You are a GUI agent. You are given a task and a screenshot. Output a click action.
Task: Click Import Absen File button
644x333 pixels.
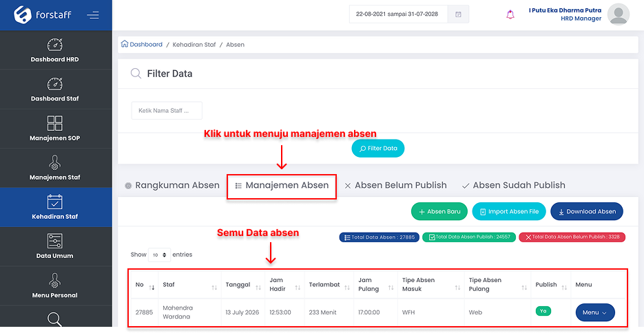tap(509, 212)
